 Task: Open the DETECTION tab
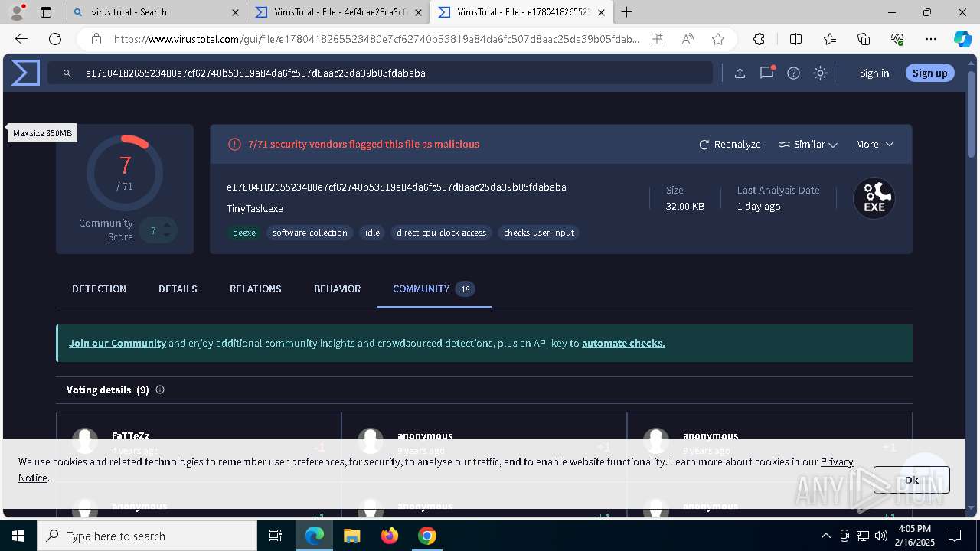coord(99,289)
